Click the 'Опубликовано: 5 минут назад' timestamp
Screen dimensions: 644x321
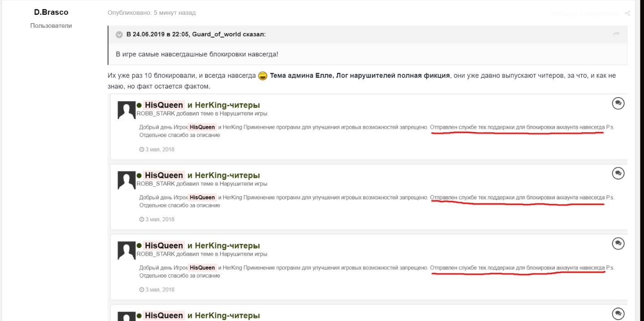tap(151, 13)
